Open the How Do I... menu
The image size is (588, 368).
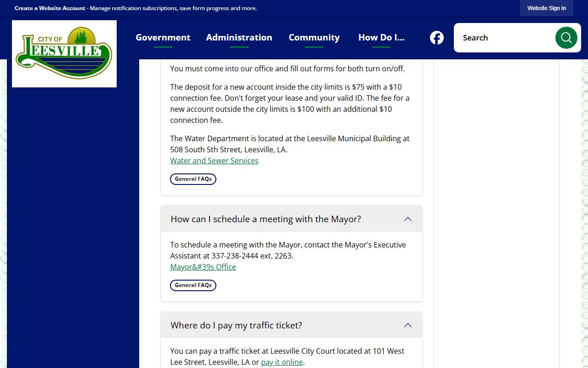click(x=381, y=38)
